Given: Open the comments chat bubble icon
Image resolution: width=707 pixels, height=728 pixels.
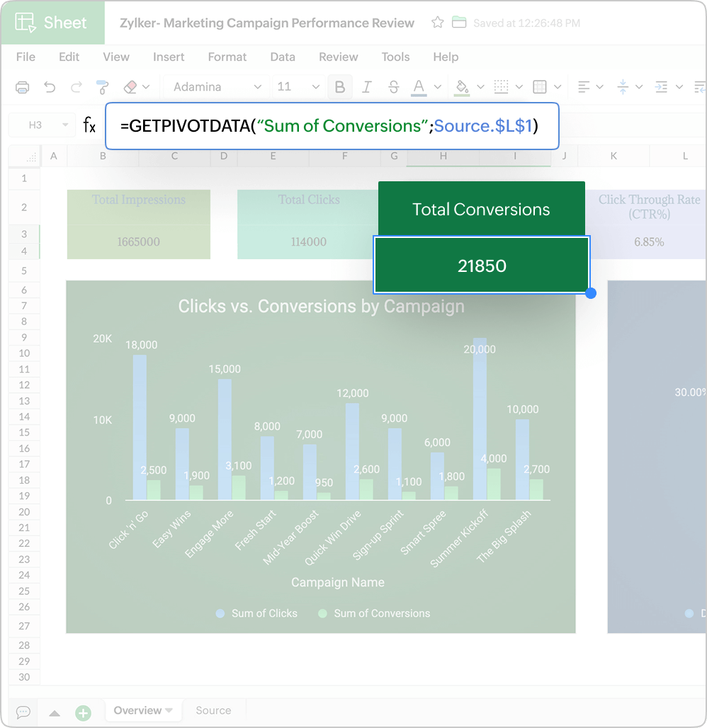Looking at the screenshot, I should [23, 712].
